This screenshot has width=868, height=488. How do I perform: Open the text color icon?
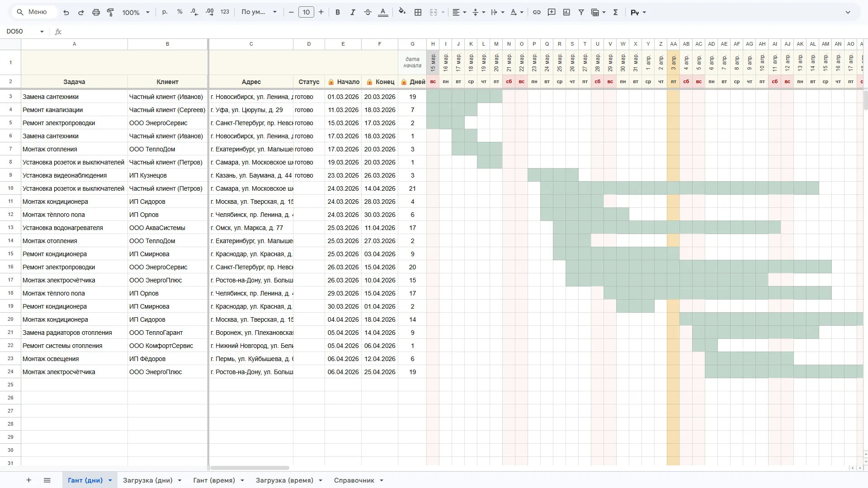[x=383, y=12]
